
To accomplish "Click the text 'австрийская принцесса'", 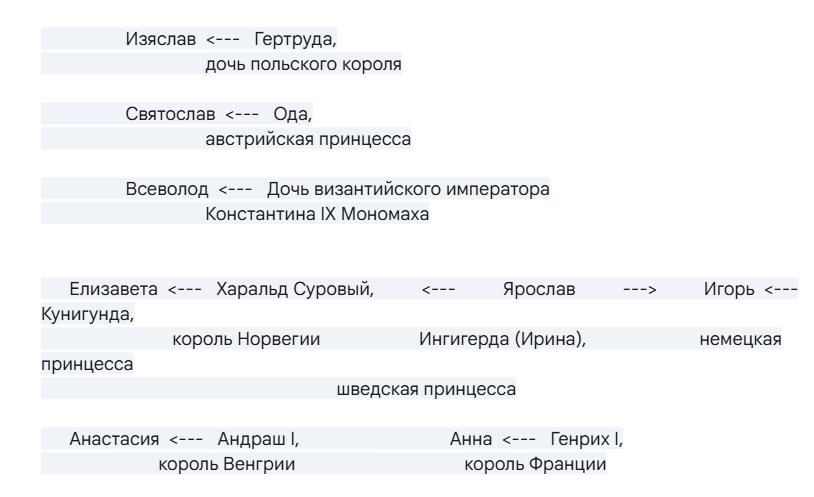I will pyautogui.click(x=308, y=139).
